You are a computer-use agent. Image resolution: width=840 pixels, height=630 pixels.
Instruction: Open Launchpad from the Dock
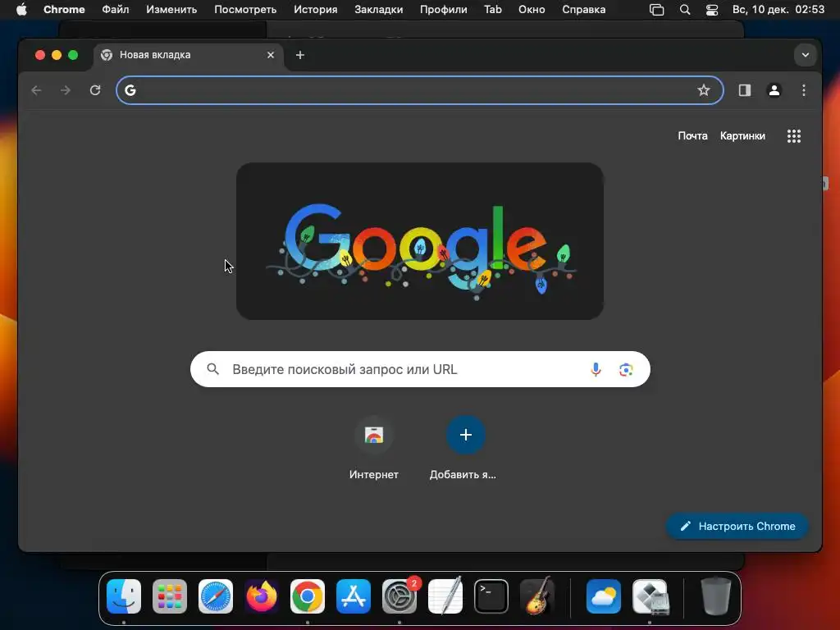170,596
